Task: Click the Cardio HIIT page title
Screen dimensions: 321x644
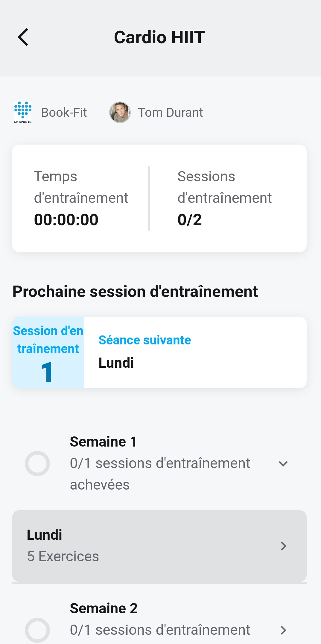Action: (x=159, y=37)
